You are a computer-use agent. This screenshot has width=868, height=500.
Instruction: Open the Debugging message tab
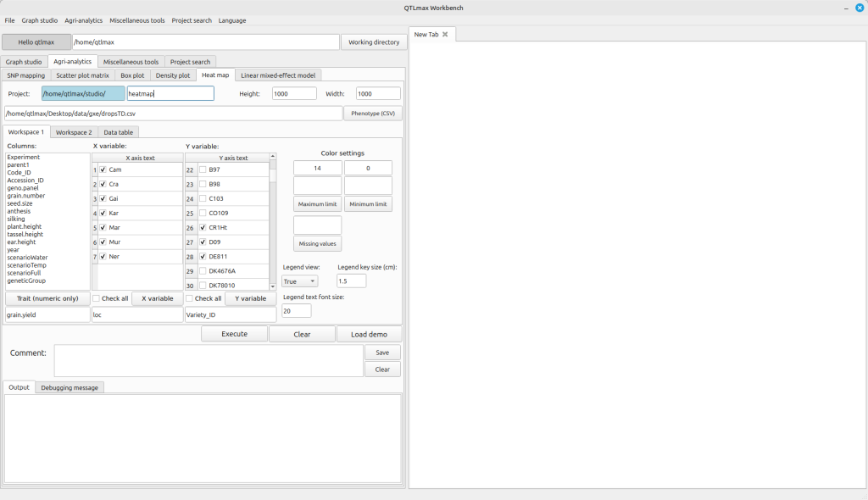click(70, 387)
